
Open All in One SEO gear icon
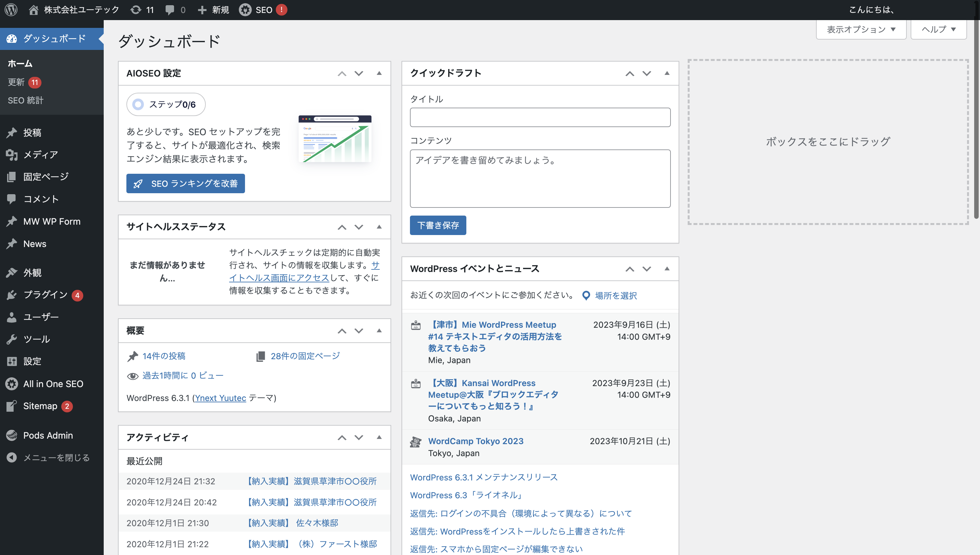12,384
